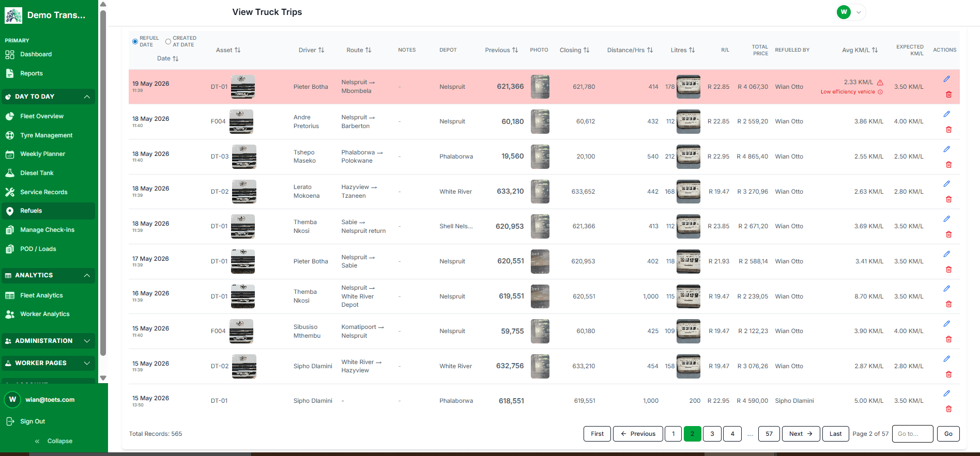Edit the 19 May 2026 DT-01 refuel record
980x456 pixels.
(x=946, y=79)
